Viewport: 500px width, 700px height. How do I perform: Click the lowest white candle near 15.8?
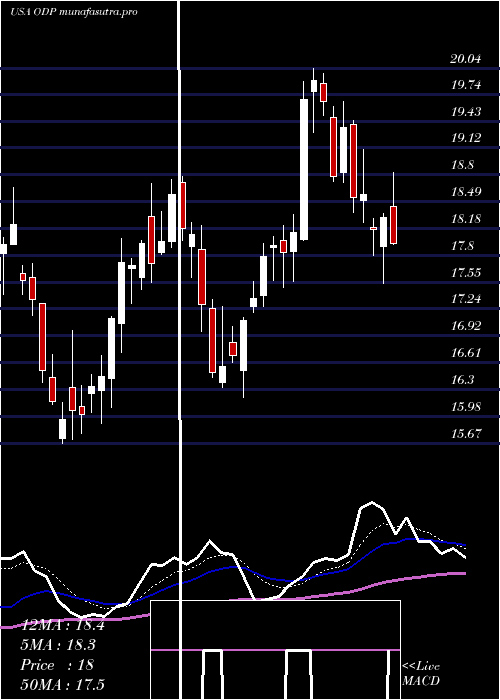(62, 429)
